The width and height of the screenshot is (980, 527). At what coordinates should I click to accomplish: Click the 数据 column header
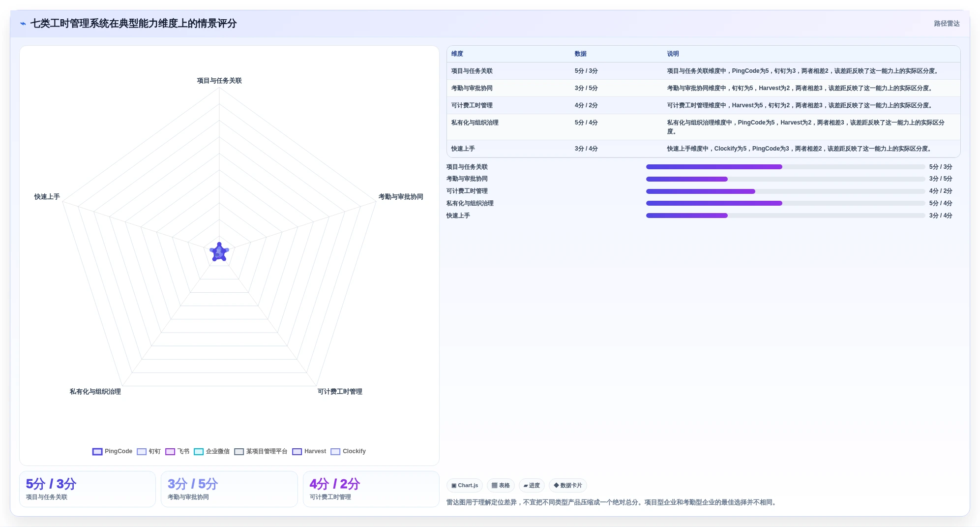(x=581, y=54)
